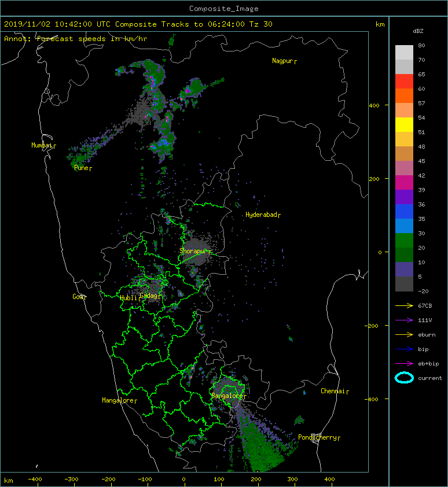Click the -20 dBZ scale value

(423, 291)
